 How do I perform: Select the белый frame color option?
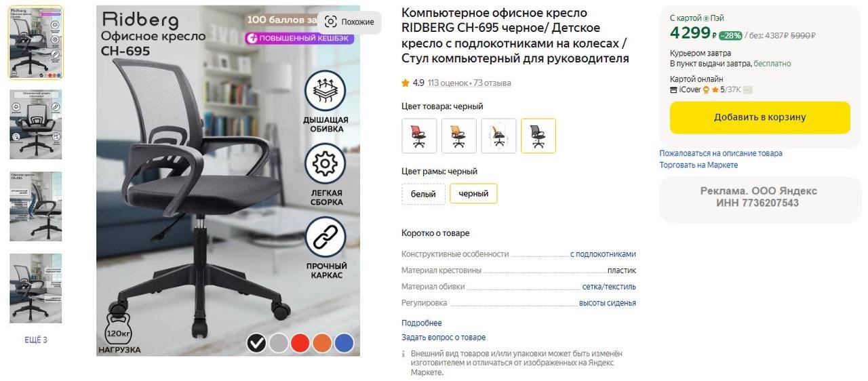coord(423,194)
